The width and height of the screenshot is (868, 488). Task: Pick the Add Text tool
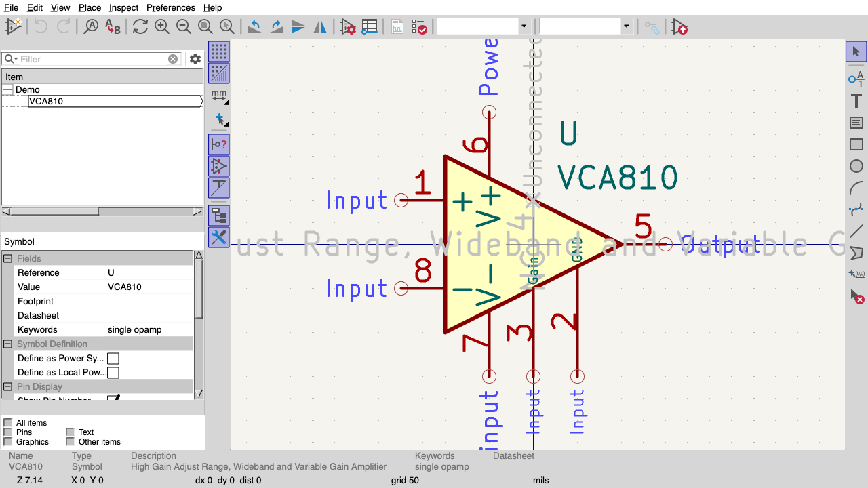(x=856, y=101)
